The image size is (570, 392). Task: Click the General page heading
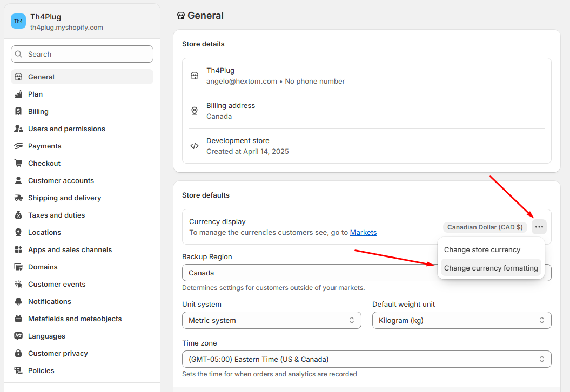[205, 16]
